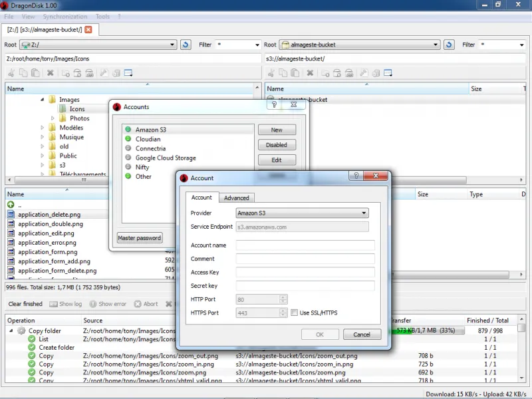Click the Secret key input field
Viewport: 532px width, 399px height.
pos(305,286)
